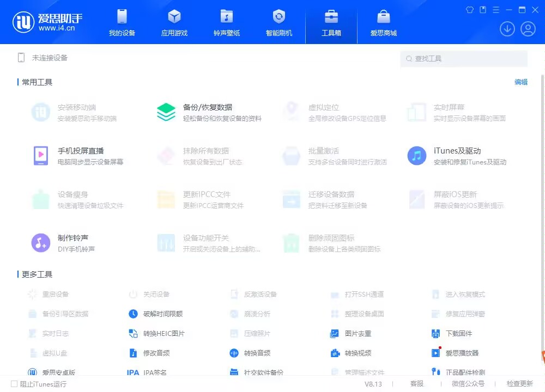
Task: Click the 下载固件 firmware download tool
Action: (435, 333)
